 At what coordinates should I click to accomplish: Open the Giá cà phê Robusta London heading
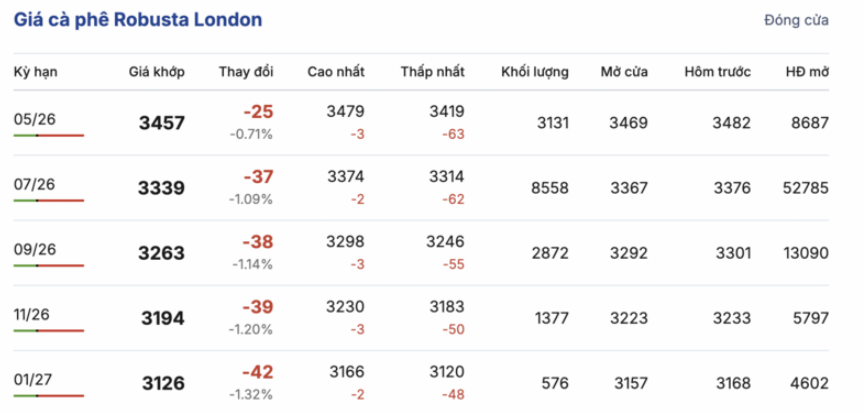coord(138,20)
